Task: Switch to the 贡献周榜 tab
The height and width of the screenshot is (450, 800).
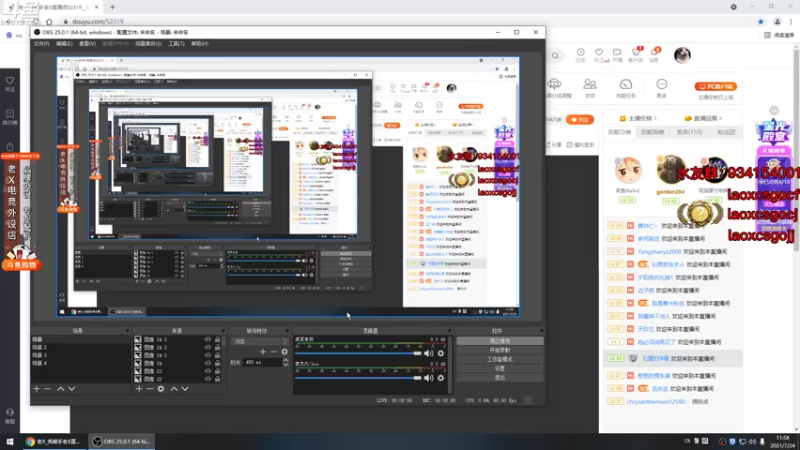Action: coord(652,132)
